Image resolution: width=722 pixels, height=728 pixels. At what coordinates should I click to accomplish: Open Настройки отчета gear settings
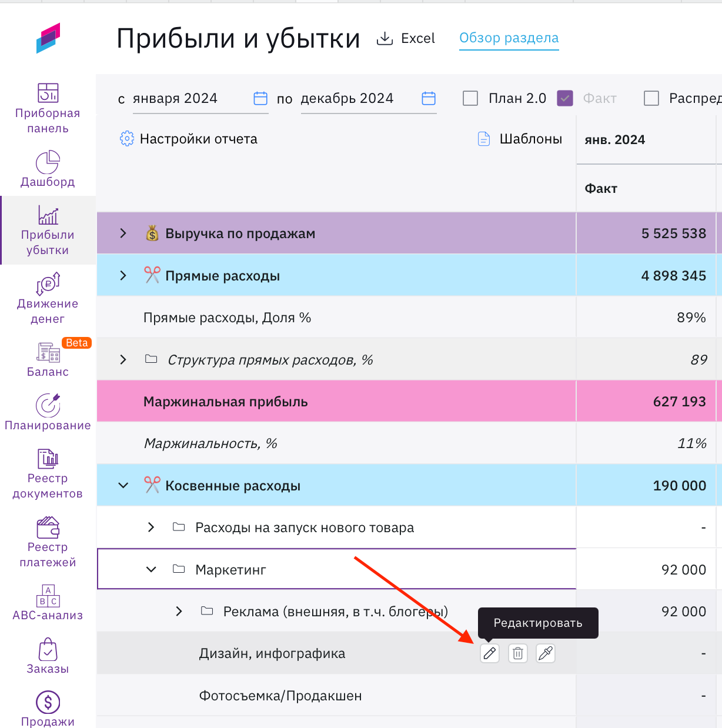click(x=127, y=139)
